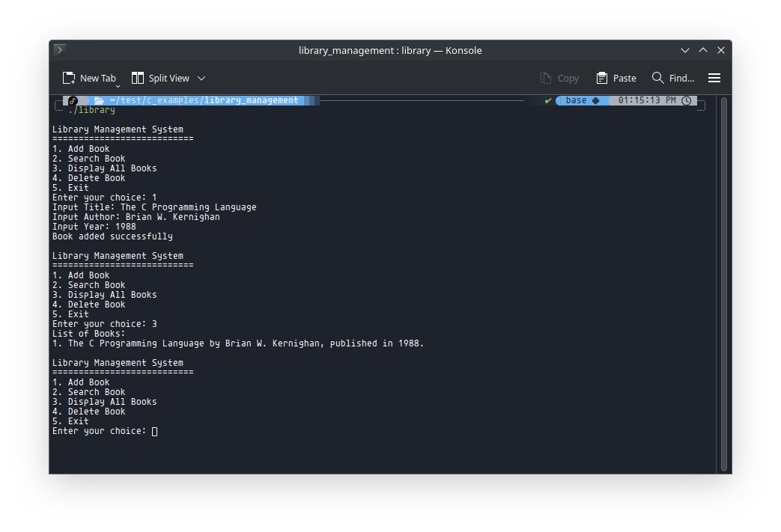Close the Konsole window
781x532 pixels.
721,50
